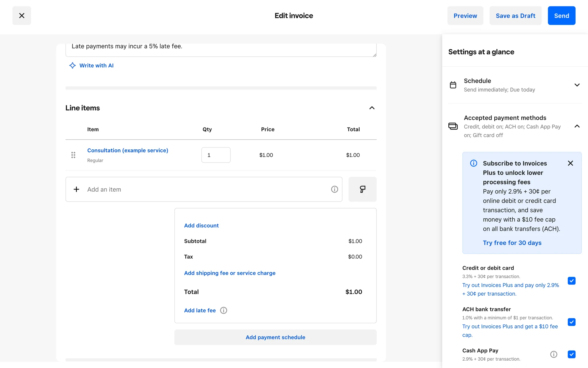Open Try free for 30 days link
This screenshot has height=368, width=588.
click(x=512, y=243)
